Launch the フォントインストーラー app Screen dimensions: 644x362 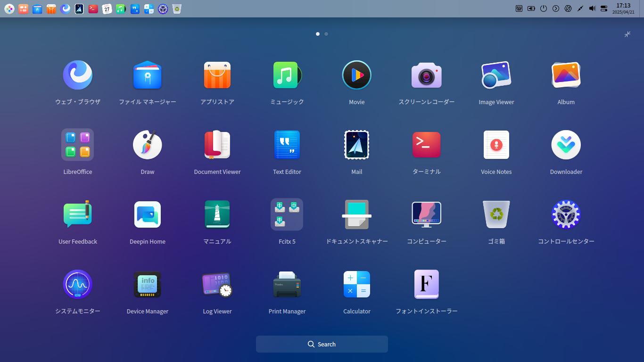pos(427,285)
